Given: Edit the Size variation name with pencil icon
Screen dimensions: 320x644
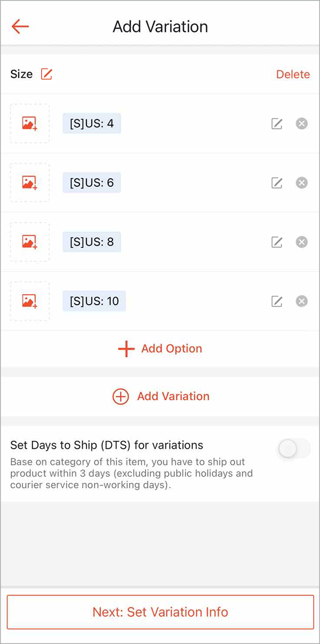Looking at the screenshot, I should point(46,74).
